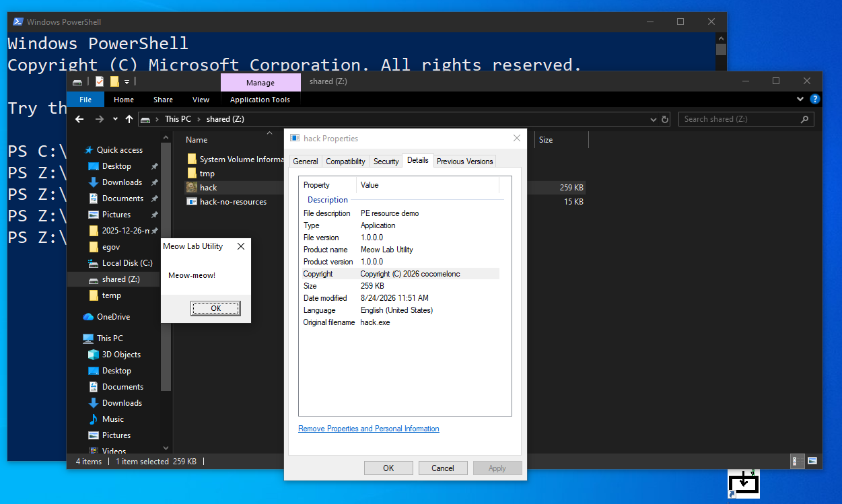Click OK in the Meow Lab Utility message box
This screenshot has width=842, height=504.
[x=215, y=308]
